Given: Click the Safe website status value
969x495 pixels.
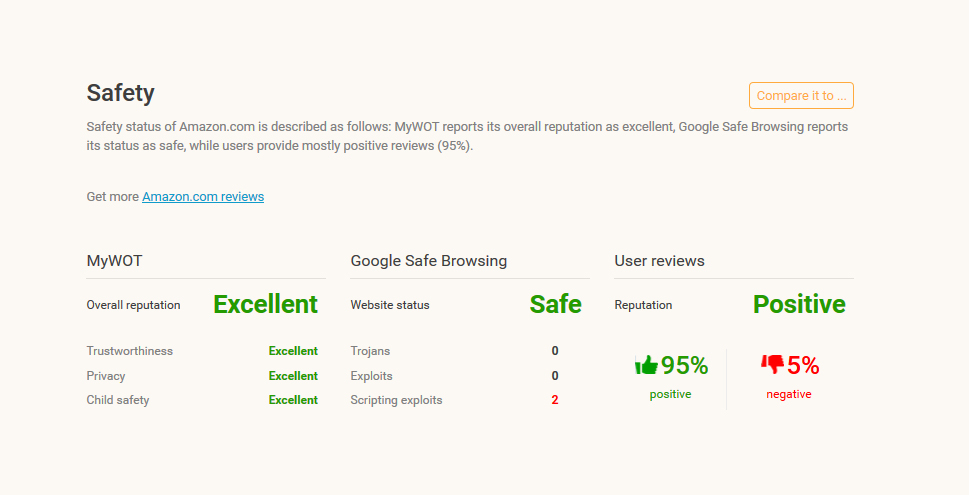Looking at the screenshot, I should (x=555, y=305).
